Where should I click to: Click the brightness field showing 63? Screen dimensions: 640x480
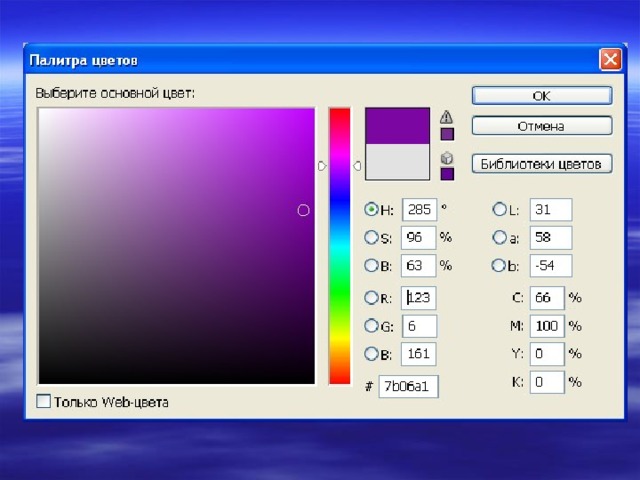418,265
